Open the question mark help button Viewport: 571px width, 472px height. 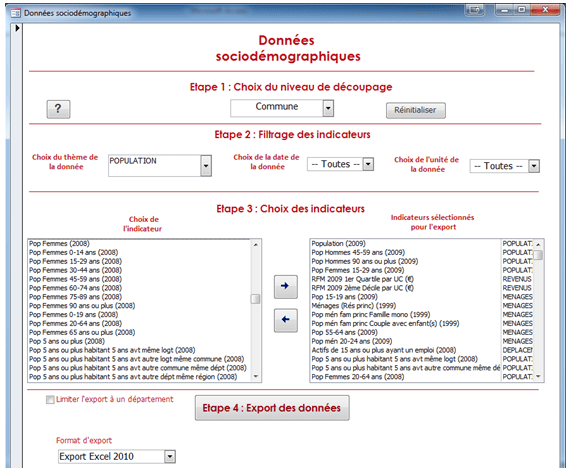coord(58,109)
